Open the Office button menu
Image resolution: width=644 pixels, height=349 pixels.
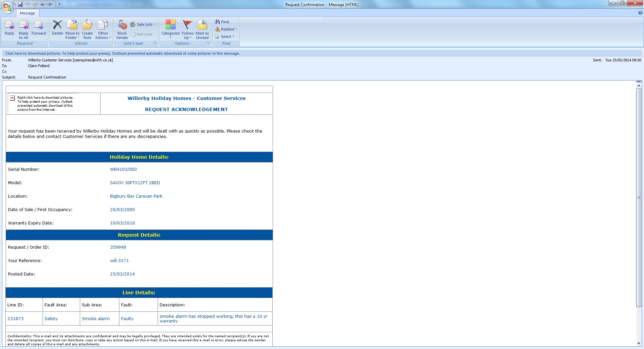click(x=7, y=7)
